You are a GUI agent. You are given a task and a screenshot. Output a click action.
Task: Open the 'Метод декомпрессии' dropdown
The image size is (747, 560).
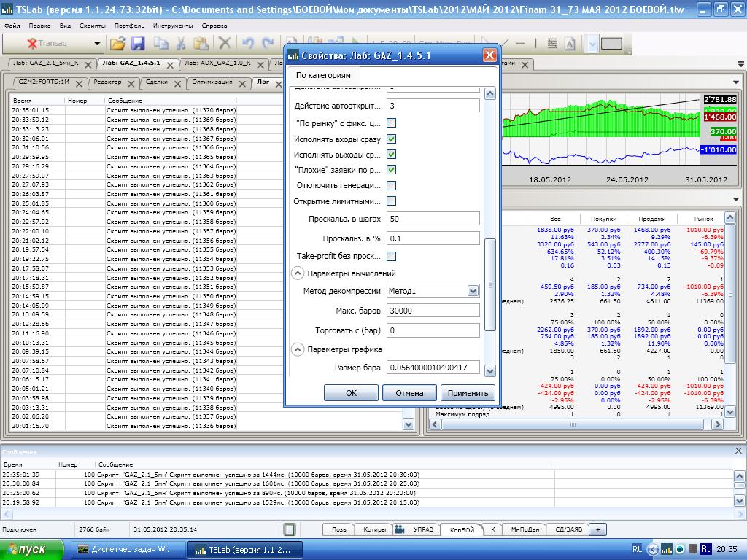pos(473,291)
